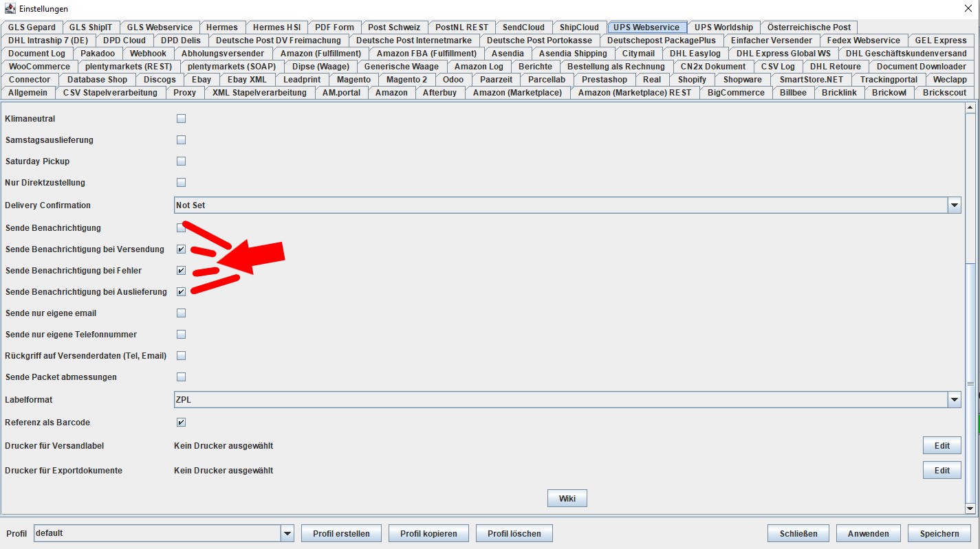Screen dimensions: 980x549
Task: Tick the Klimaneutral checkbox
Action: pyautogui.click(x=182, y=119)
